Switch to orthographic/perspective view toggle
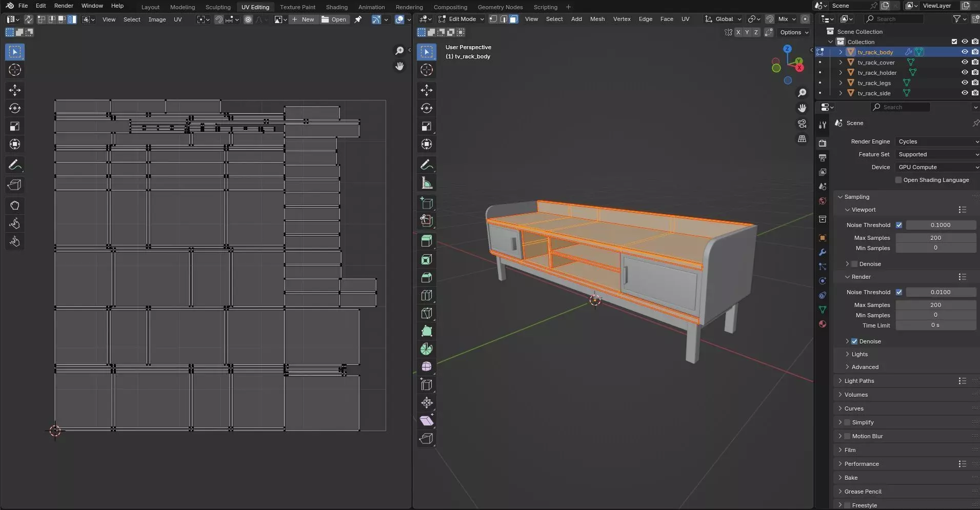Image resolution: width=980 pixels, height=510 pixels. pyautogui.click(x=802, y=139)
